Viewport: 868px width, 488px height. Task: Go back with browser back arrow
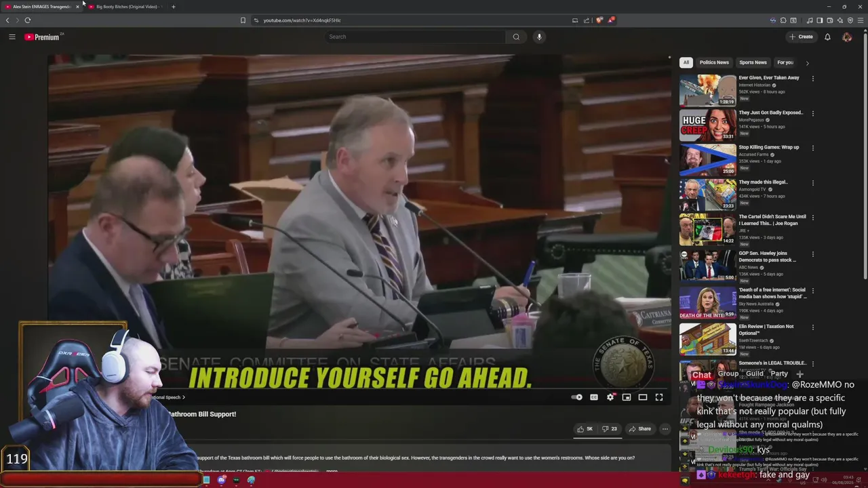7,20
